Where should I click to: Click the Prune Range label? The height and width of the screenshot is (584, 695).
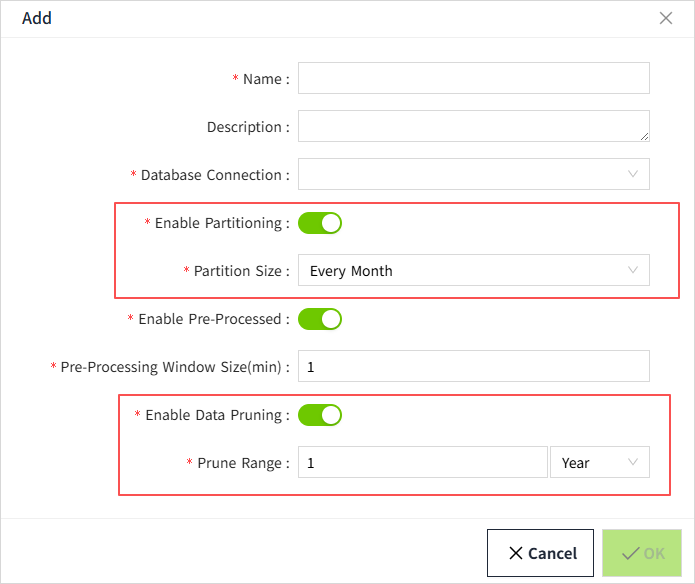(x=242, y=463)
